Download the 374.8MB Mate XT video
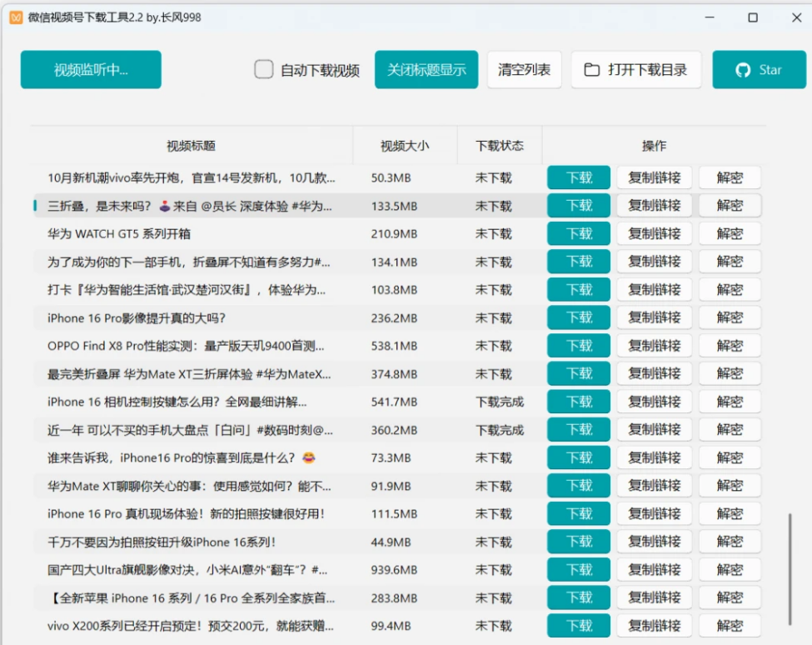 click(x=579, y=373)
